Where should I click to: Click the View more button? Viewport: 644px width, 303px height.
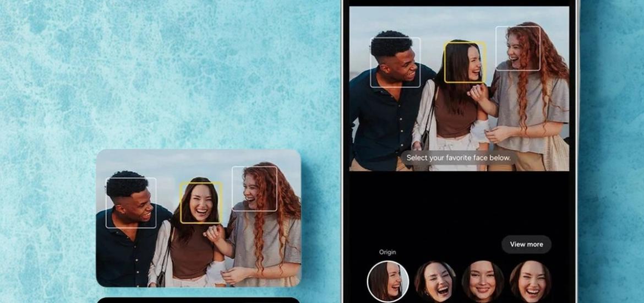tap(526, 244)
